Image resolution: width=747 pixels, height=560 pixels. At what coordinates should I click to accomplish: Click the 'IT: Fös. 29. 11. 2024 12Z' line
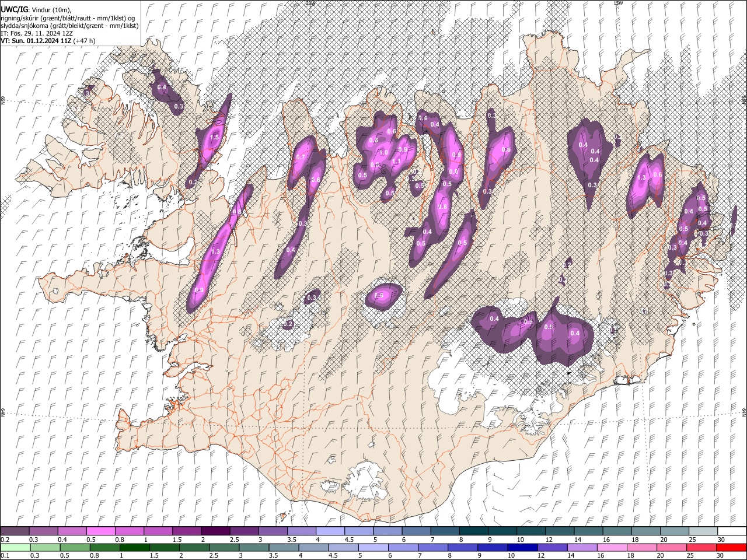coord(37,33)
